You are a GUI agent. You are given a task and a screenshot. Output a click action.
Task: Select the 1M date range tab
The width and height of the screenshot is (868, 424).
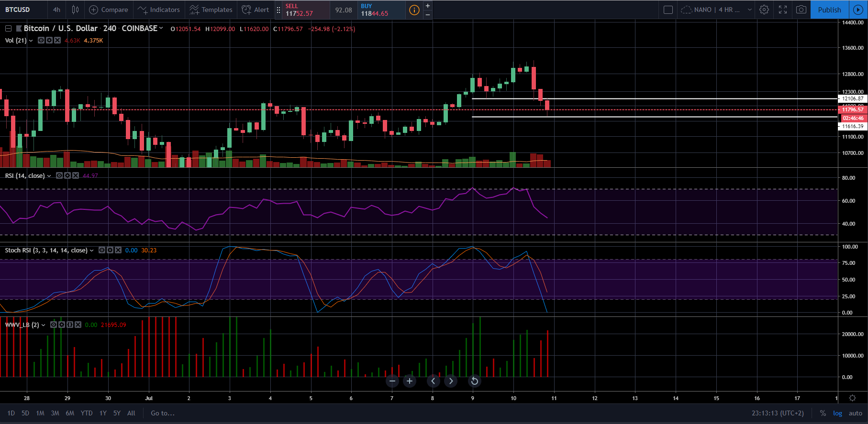click(40, 413)
